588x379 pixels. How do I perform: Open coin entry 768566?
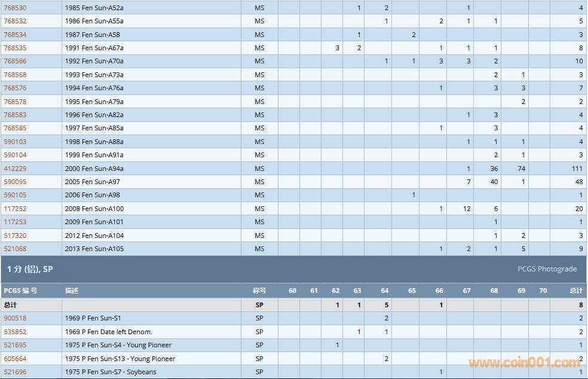click(x=15, y=61)
